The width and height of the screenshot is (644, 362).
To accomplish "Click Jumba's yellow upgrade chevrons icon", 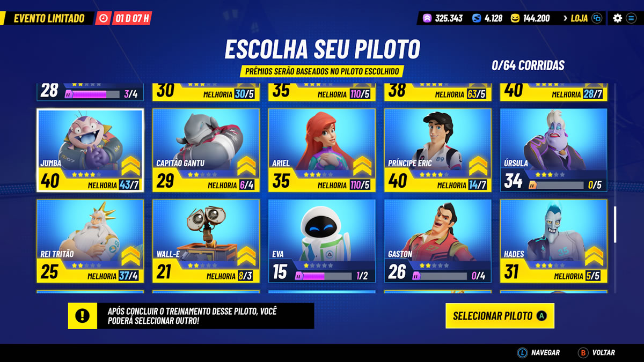I will point(130,166).
